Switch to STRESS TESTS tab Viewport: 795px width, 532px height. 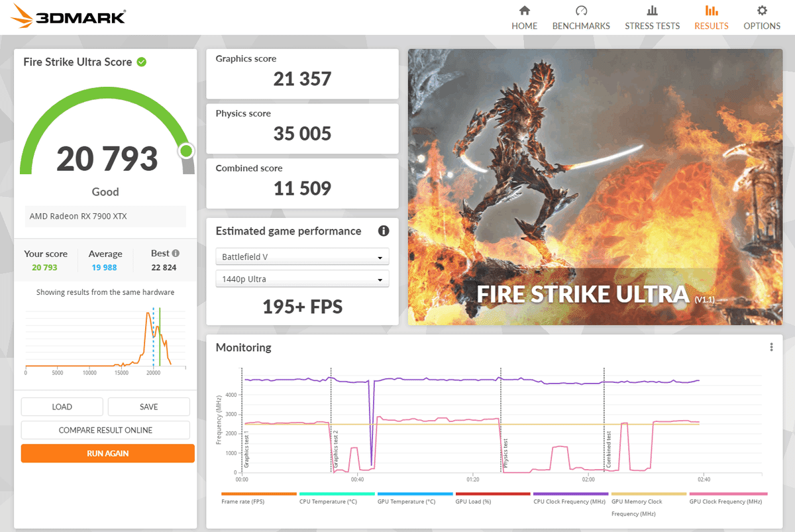click(653, 26)
